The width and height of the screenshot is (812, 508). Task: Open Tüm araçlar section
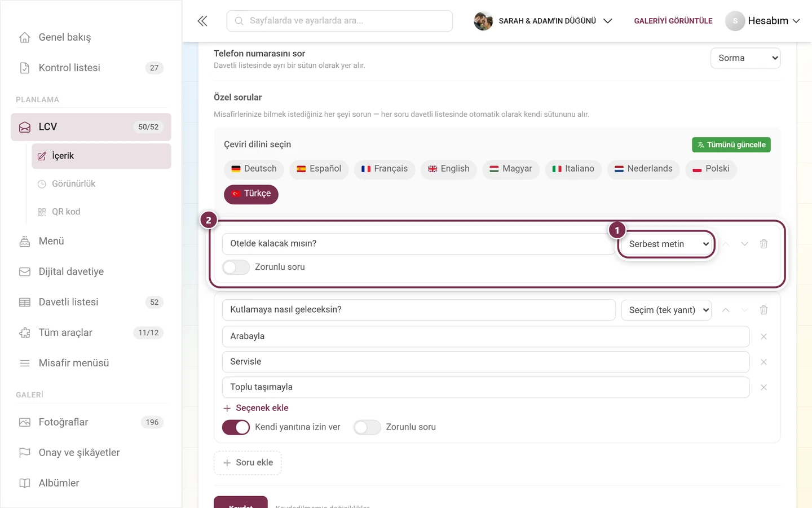[91, 332]
